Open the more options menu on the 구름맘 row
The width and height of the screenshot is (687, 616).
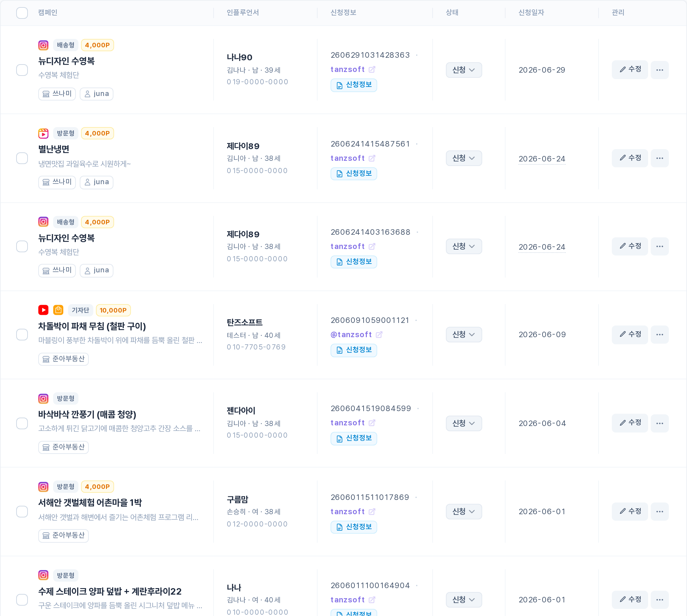click(x=659, y=512)
